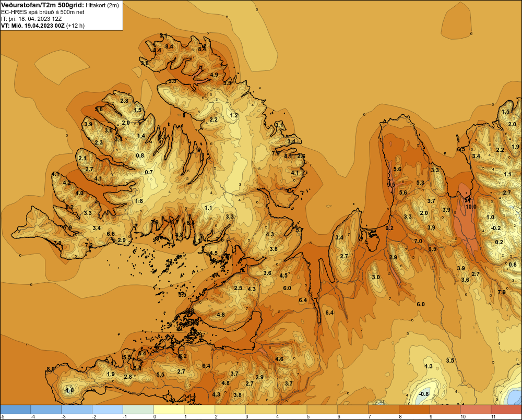Click the '9.2' temperature value on the map

389,228
